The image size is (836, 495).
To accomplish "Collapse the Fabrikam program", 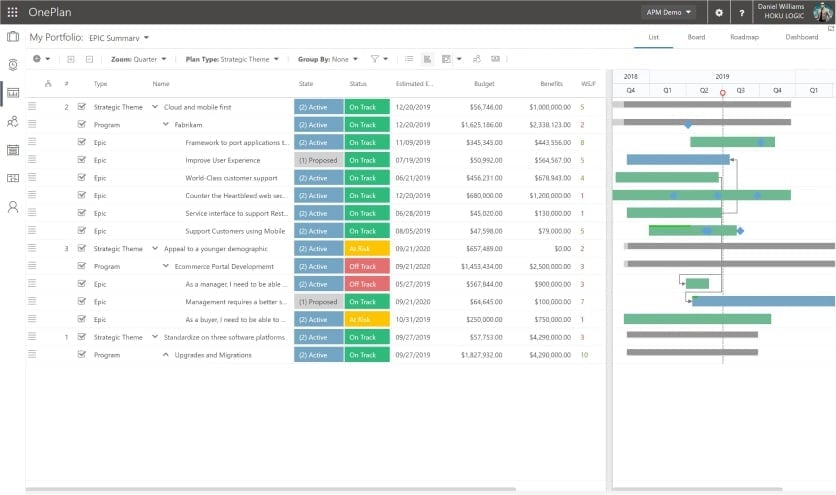I will 165,124.
